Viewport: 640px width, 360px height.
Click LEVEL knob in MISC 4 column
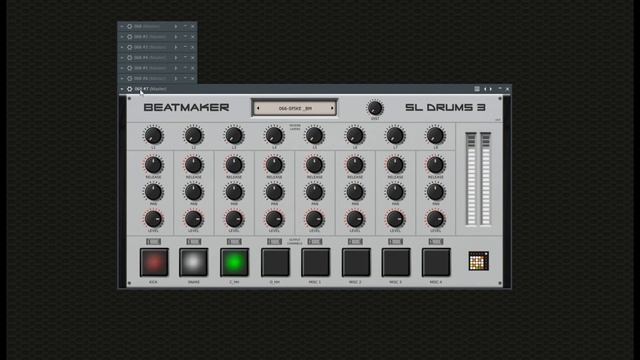[435, 219]
